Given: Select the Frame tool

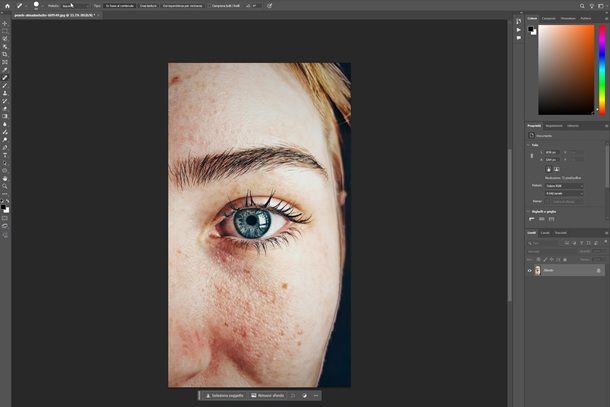Looking at the screenshot, I should tap(5, 62).
